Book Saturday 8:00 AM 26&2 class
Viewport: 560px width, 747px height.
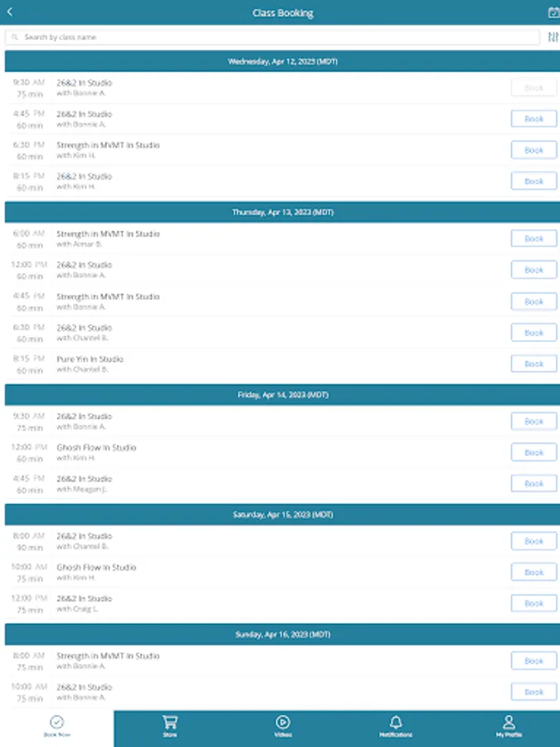click(533, 541)
